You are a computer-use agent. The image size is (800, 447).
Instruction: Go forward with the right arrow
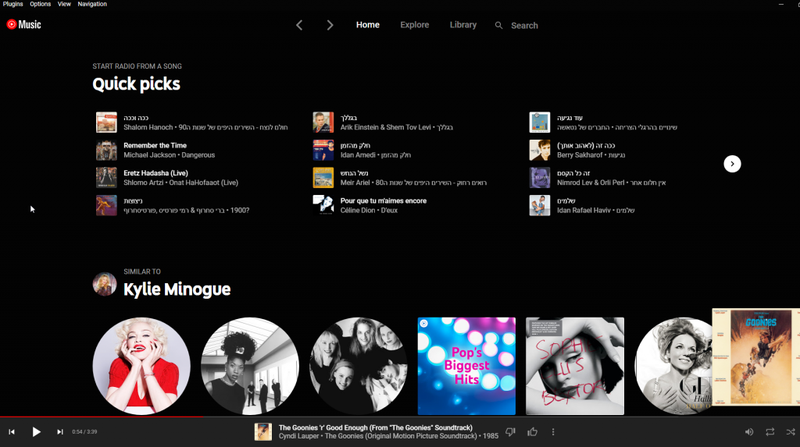(x=330, y=25)
